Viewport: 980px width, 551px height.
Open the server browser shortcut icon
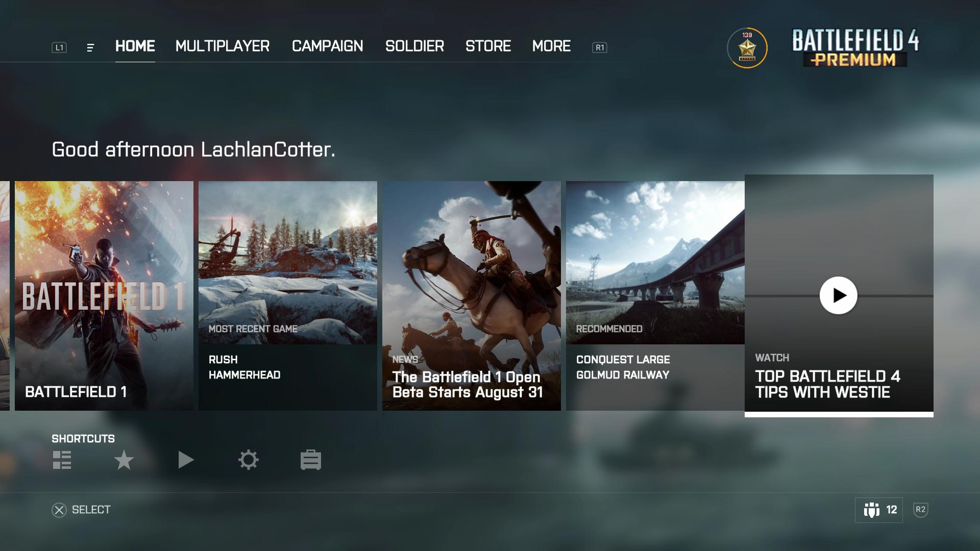(x=61, y=460)
